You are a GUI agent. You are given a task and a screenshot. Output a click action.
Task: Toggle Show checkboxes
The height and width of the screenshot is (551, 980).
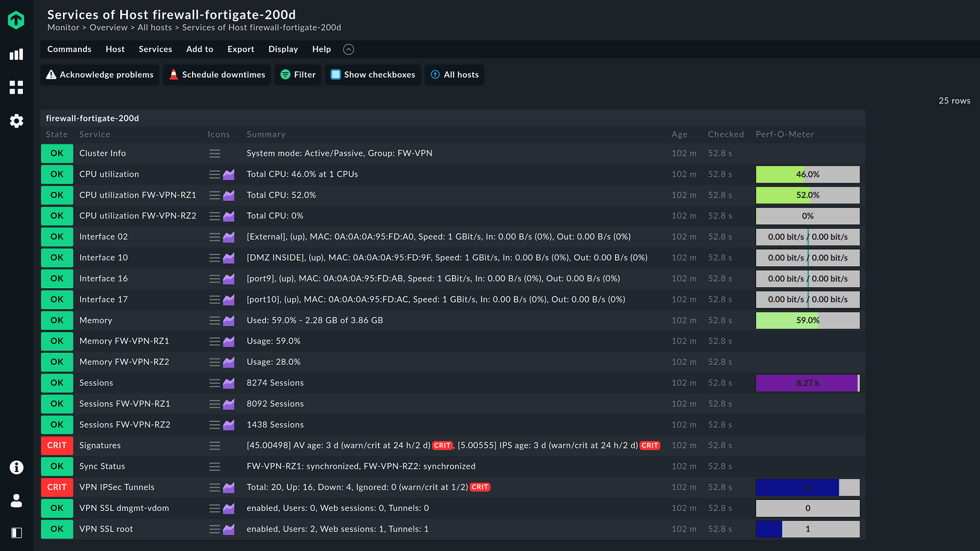point(373,74)
